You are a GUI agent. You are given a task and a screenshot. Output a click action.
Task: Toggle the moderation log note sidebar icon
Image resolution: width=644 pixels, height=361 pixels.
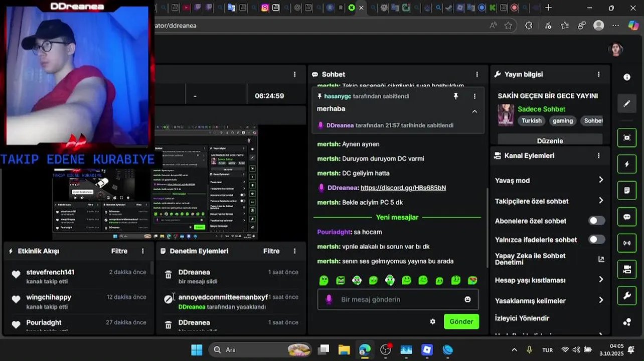[627, 191]
